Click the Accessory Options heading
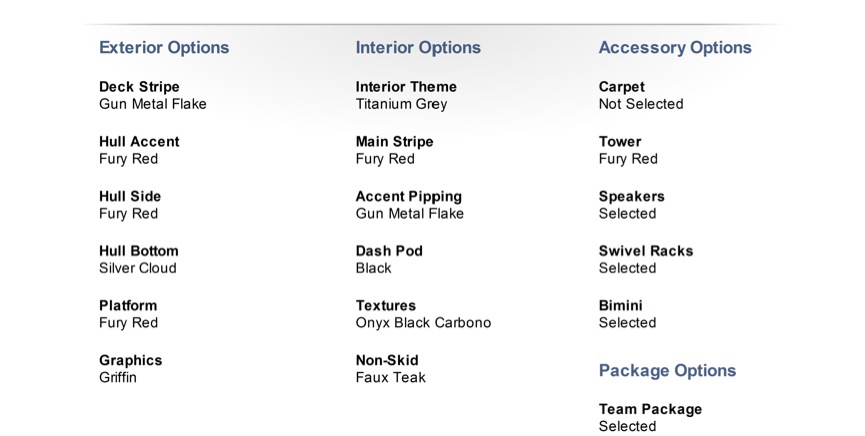 (x=675, y=47)
